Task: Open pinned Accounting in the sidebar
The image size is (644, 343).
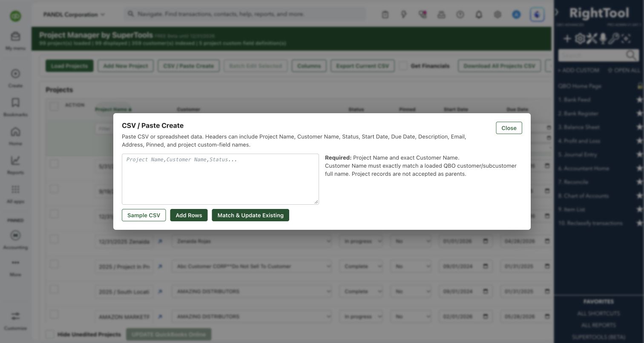Action: pos(15,240)
